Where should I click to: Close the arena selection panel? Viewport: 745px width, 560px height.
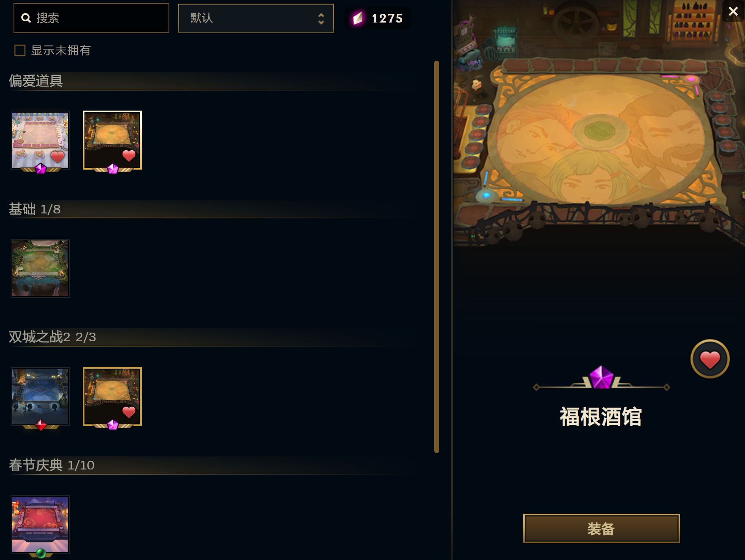tap(733, 11)
